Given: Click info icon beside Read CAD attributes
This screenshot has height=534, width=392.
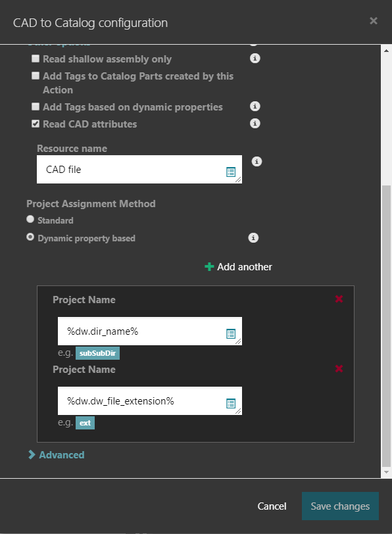Looking at the screenshot, I should [255, 123].
